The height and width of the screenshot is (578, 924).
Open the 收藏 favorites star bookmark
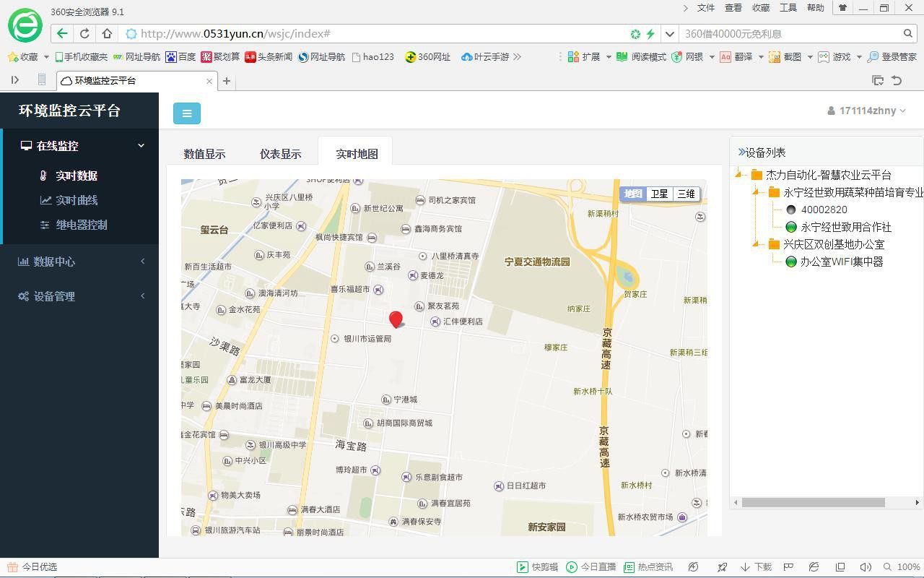point(23,56)
